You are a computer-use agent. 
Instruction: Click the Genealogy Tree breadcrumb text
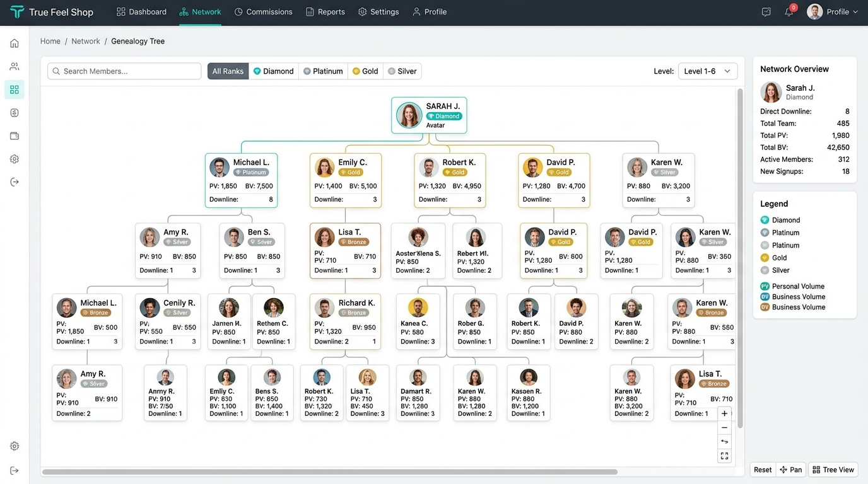point(138,41)
